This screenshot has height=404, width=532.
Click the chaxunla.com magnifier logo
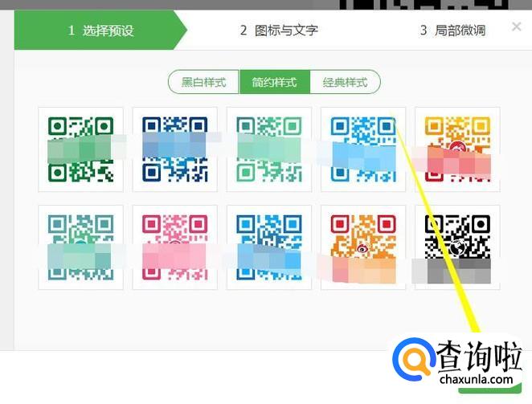[414, 359]
